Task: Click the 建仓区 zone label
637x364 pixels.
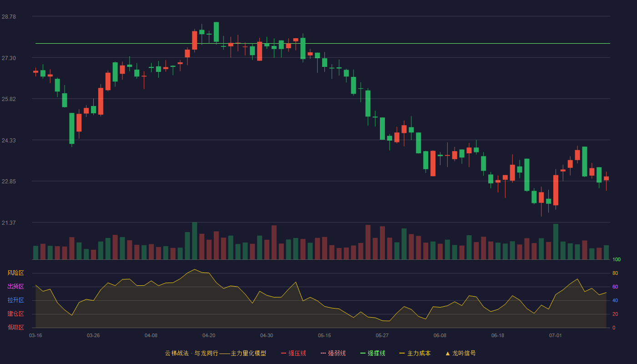Action: point(15,314)
